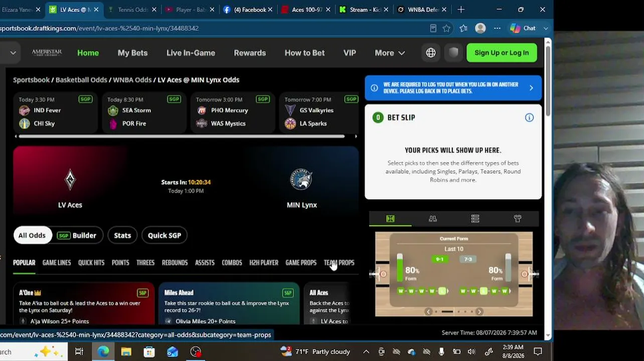
Task: Click the browser address bar URL
Action: pos(99,28)
